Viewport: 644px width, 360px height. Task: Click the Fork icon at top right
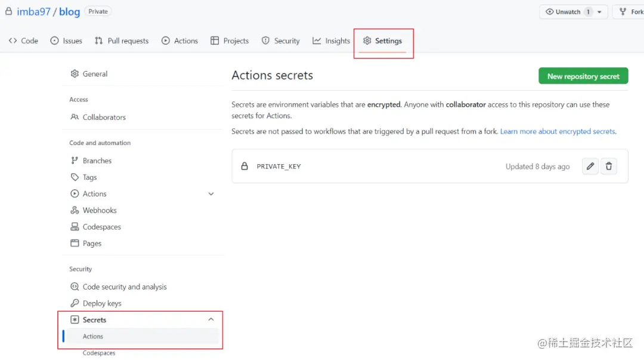click(623, 11)
